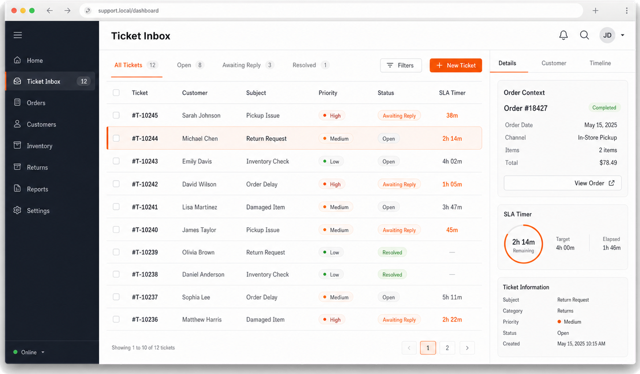The image size is (640, 374).
Task: Click the Completed order status badge
Action: point(604,108)
